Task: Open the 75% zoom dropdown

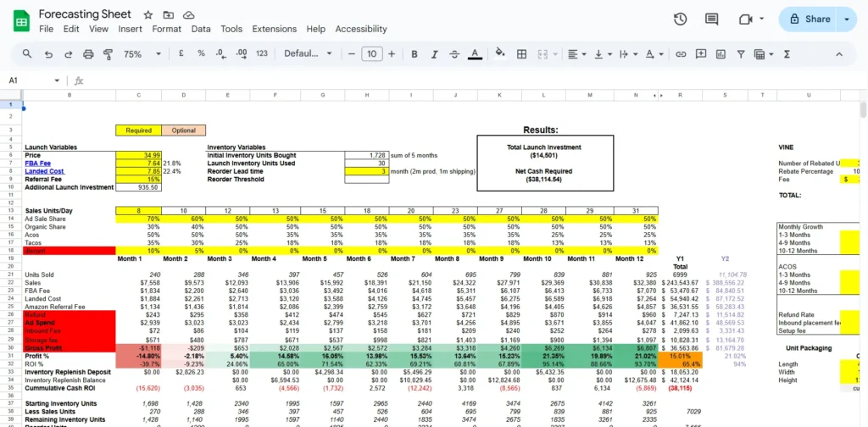Action: 139,53
